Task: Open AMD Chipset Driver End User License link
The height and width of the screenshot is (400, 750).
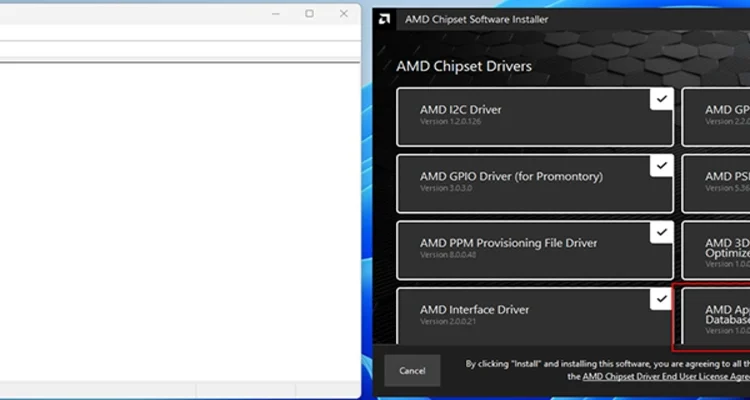Action: (666, 377)
